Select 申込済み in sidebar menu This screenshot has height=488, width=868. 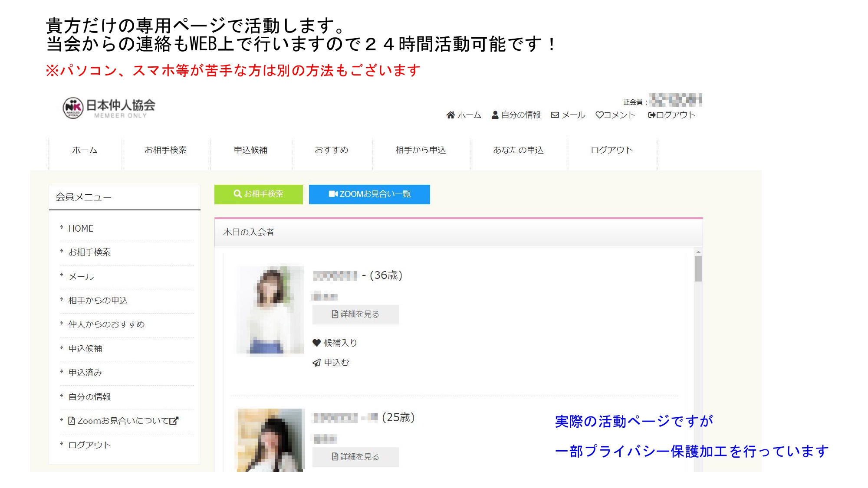click(x=85, y=373)
